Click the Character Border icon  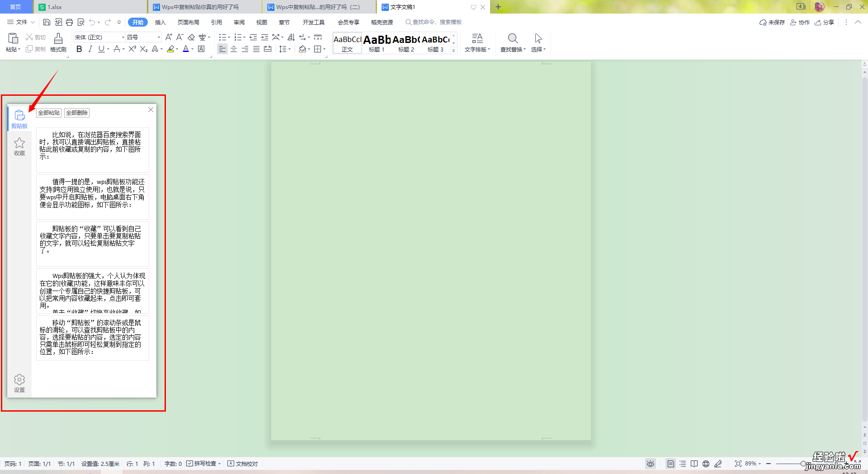202,49
